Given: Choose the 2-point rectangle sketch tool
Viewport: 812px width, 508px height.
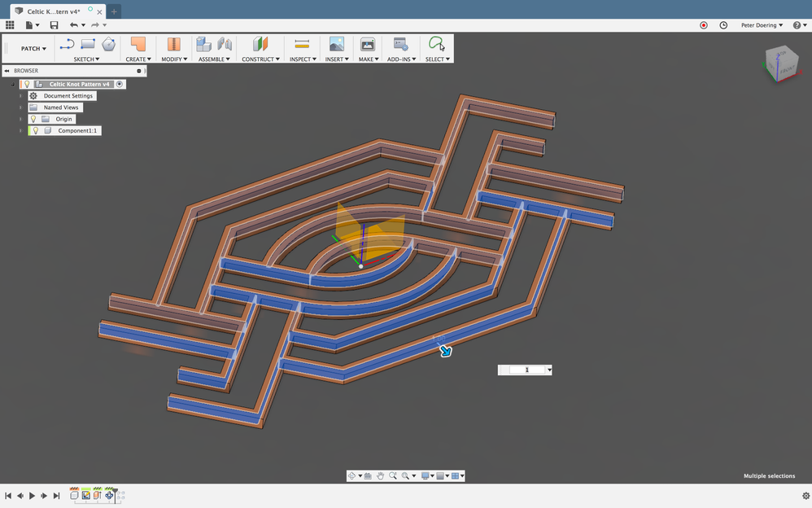Looking at the screenshot, I should [x=88, y=44].
